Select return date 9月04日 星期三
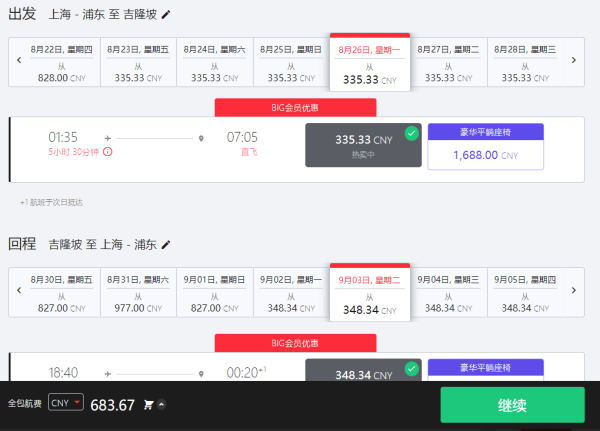The height and width of the screenshot is (431, 600). pyautogui.click(x=448, y=292)
